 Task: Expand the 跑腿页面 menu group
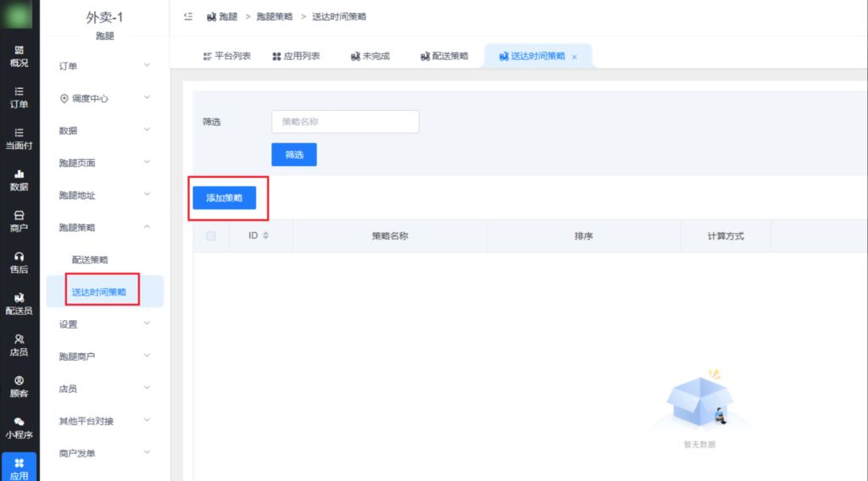pyautogui.click(x=104, y=163)
